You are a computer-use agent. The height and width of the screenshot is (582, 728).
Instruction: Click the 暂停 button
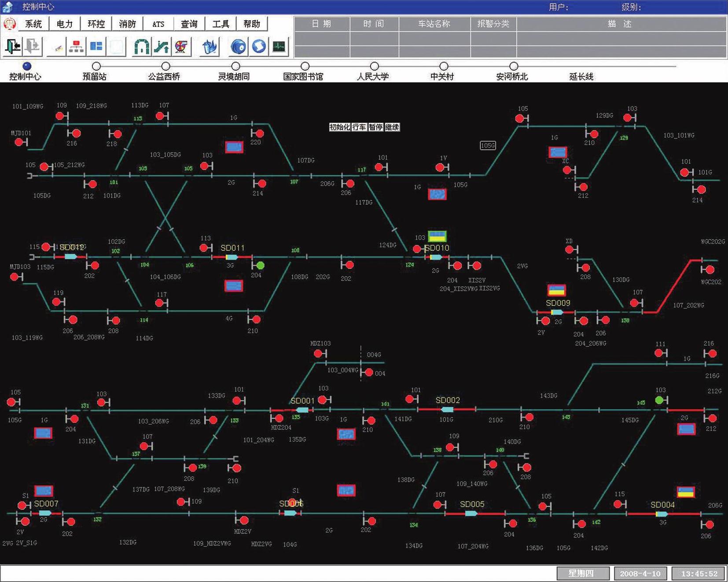click(375, 127)
